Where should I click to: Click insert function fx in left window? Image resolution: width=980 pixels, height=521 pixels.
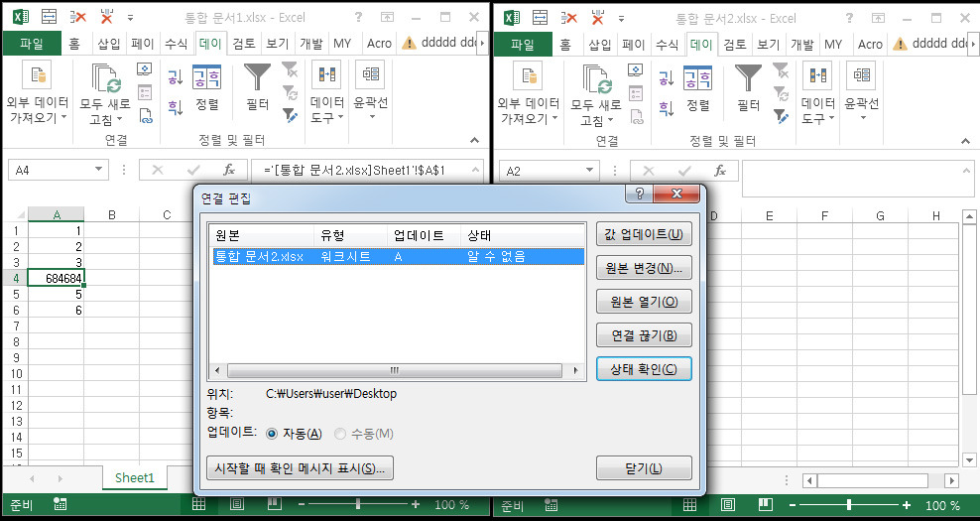pyautogui.click(x=229, y=170)
